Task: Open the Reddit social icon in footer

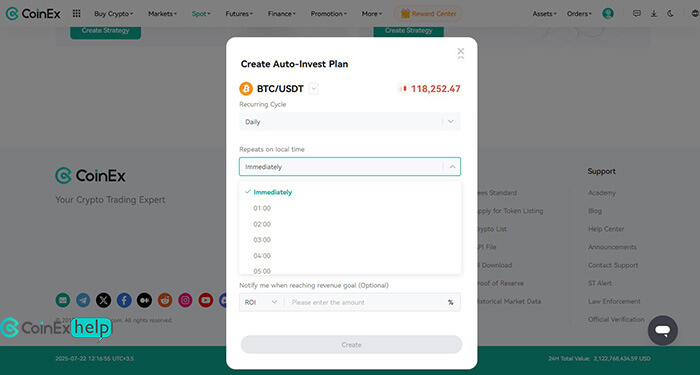Action: (x=165, y=300)
